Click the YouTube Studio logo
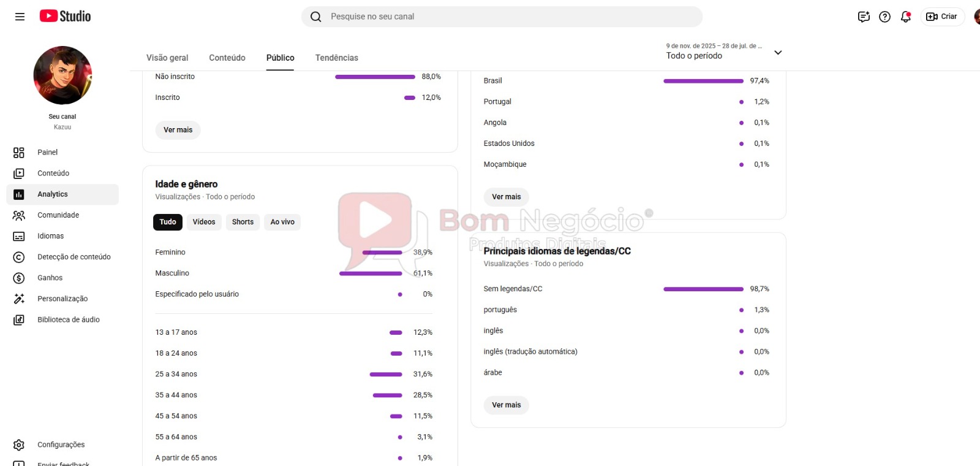The height and width of the screenshot is (466, 980). [65, 17]
